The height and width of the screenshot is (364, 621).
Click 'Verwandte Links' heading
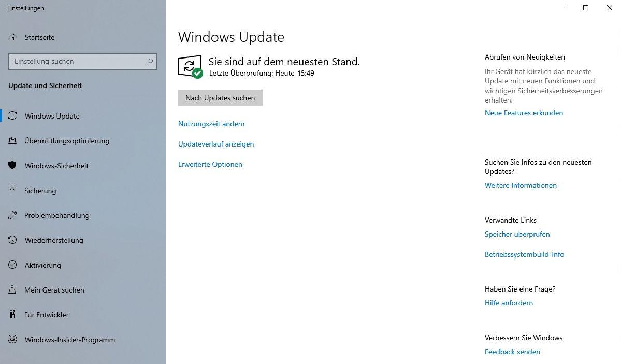coord(511,220)
